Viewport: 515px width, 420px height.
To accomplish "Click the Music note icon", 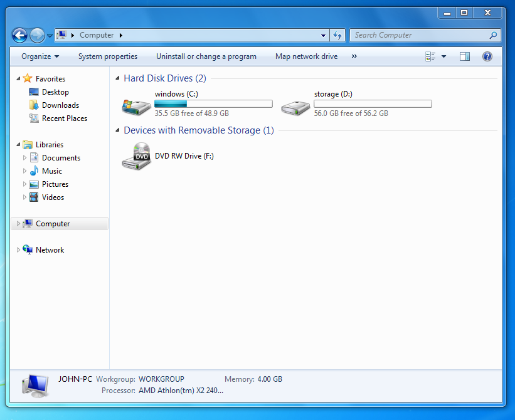I will click(34, 171).
